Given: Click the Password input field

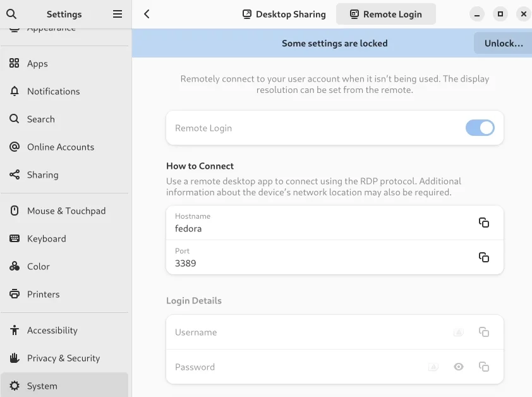Looking at the screenshot, I should tap(334, 367).
